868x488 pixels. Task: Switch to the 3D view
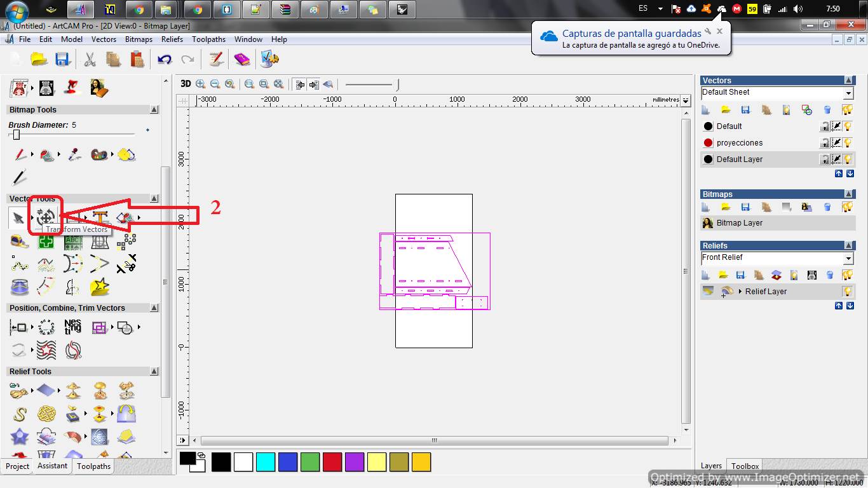186,84
